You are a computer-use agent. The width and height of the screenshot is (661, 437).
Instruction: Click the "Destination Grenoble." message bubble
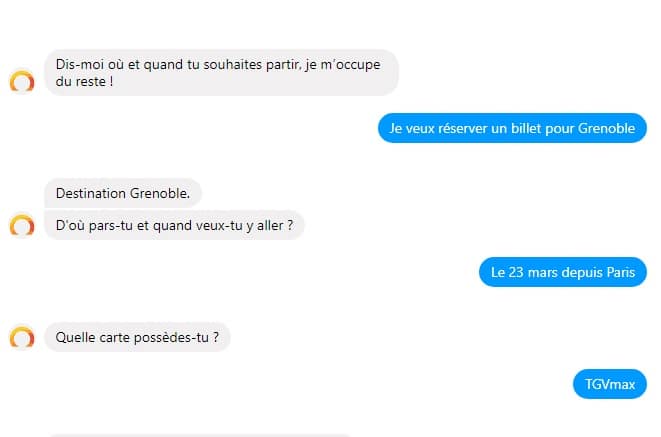(123, 193)
